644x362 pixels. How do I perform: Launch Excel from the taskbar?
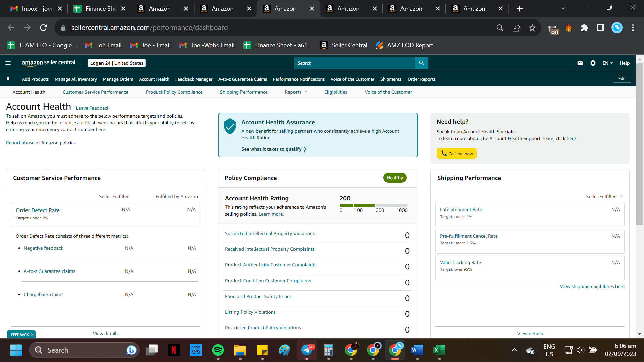[439, 350]
